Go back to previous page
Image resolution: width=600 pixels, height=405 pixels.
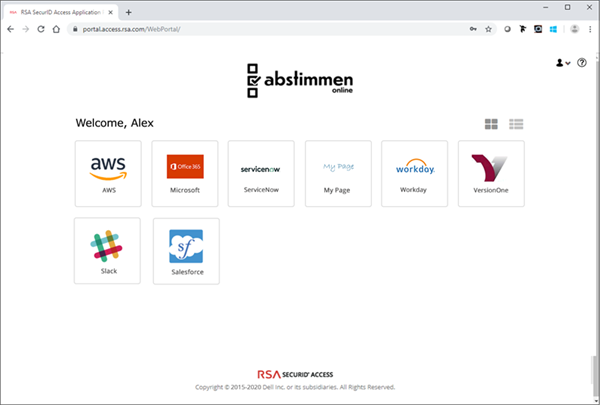[10, 29]
